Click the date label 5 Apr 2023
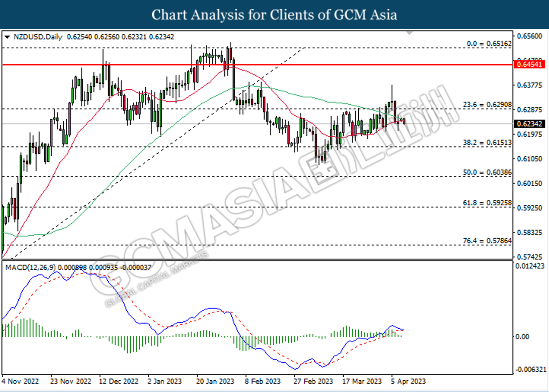Image resolution: width=549 pixels, height=392 pixels. (408, 381)
